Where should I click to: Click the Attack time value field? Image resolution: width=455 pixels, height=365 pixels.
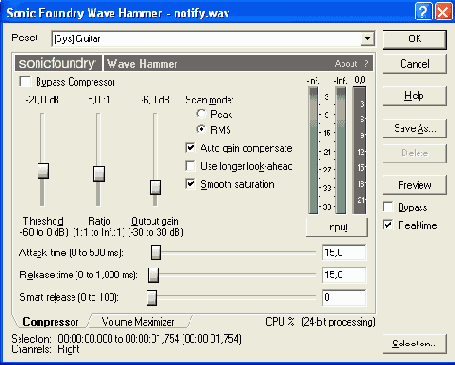pyautogui.click(x=344, y=253)
